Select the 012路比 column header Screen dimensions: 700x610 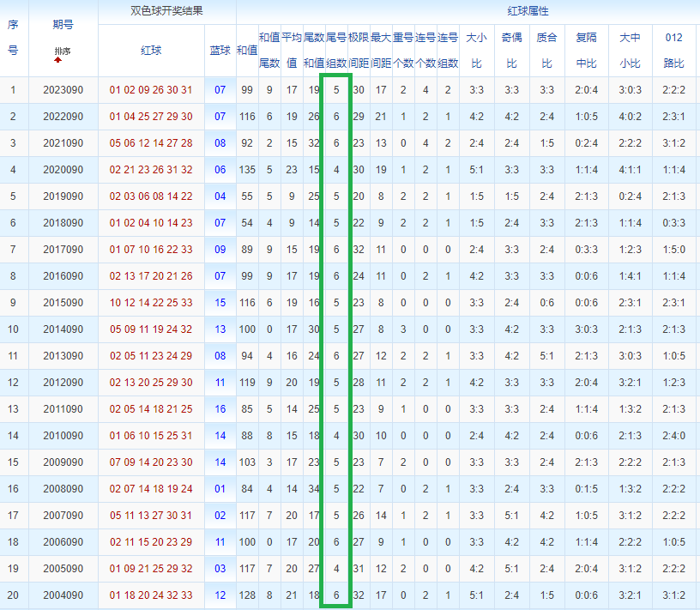pyautogui.click(x=673, y=51)
